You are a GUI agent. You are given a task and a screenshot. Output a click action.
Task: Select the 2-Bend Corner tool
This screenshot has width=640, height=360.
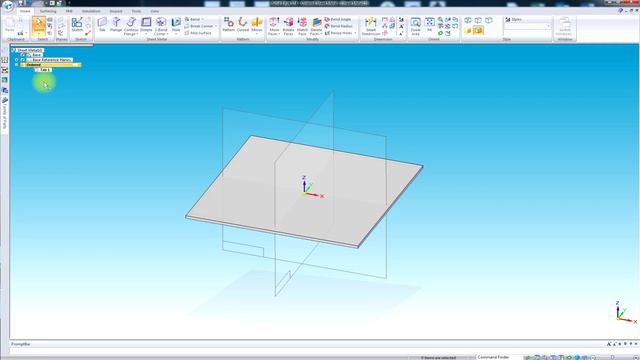[x=161, y=25]
